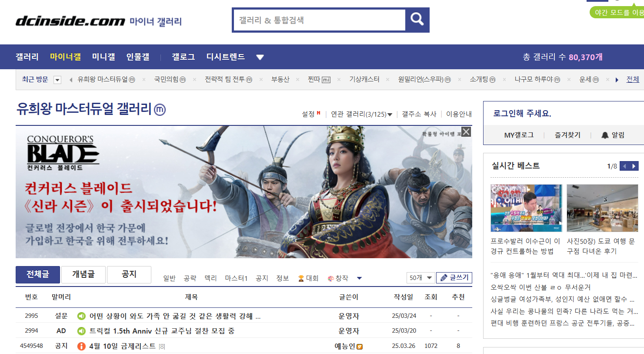Filter posts by 창작 category

[338, 278]
